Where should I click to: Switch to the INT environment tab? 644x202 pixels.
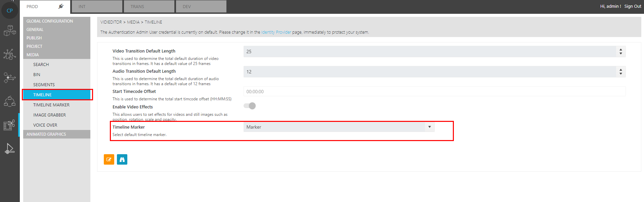tap(97, 6)
